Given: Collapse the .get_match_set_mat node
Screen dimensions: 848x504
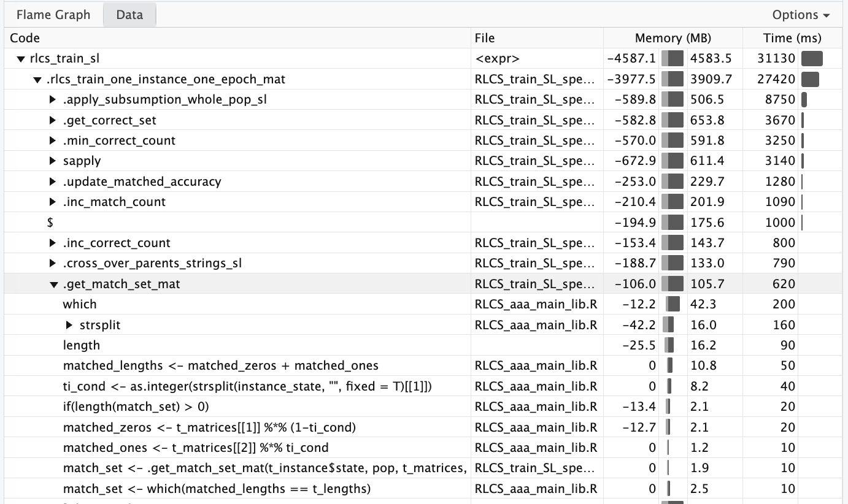Looking at the screenshot, I should pos(53,284).
